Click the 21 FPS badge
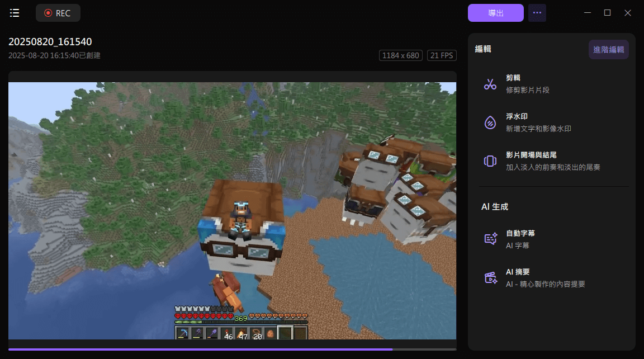 point(442,55)
